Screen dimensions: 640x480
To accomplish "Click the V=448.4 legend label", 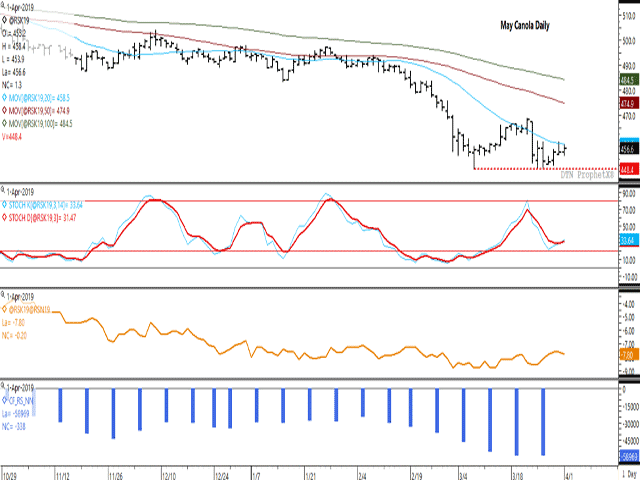I will [12, 137].
